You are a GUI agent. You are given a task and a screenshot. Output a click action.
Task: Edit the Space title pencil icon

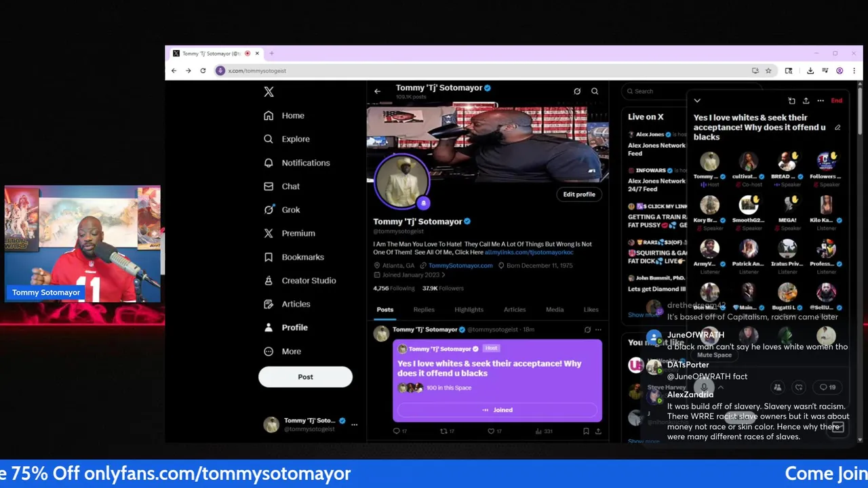[x=837, y=127]
